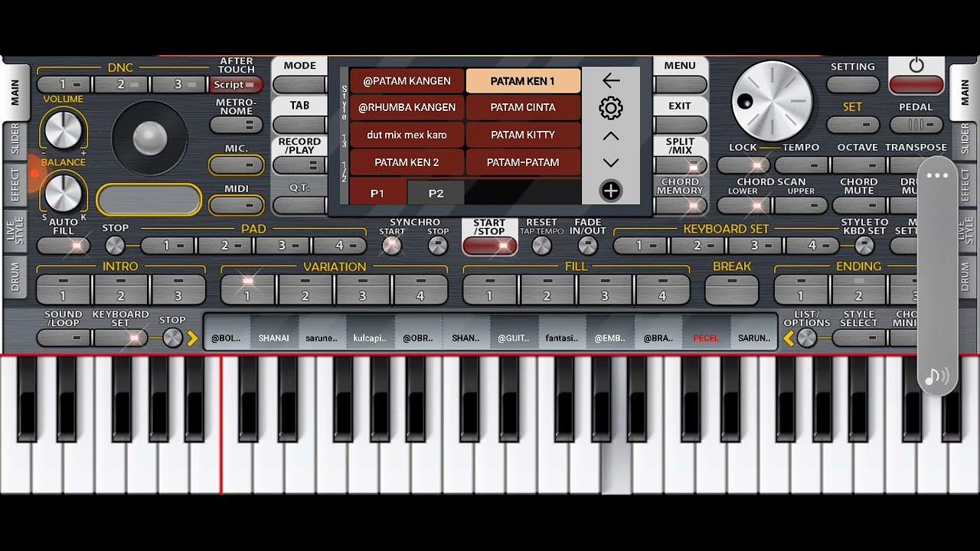Click the Pad Stop round button
This screenshot has height=551, width=980.
(x=115, y=246)
